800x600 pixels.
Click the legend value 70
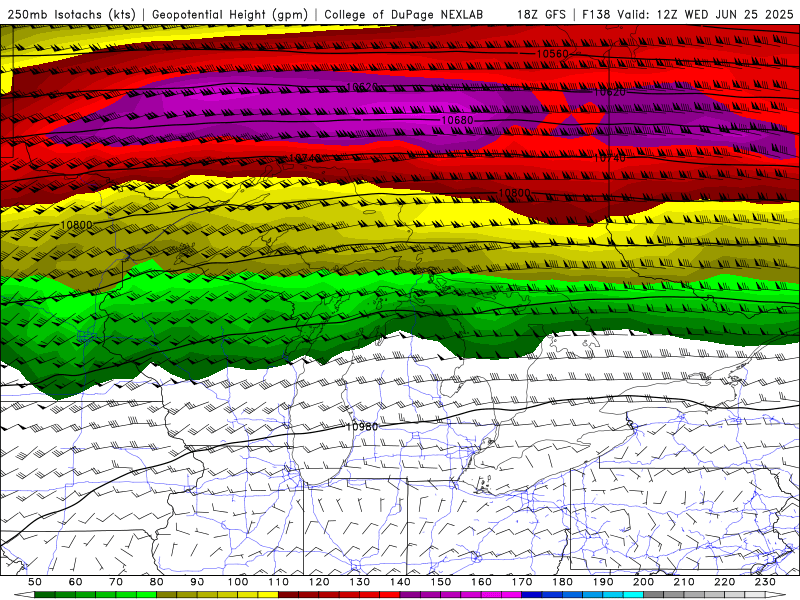116,582
